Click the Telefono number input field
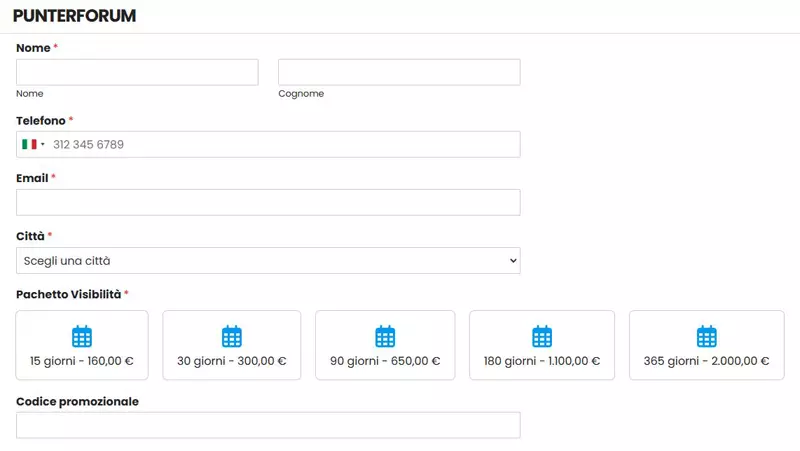800x451 pixels. click(x=268, y=144)
